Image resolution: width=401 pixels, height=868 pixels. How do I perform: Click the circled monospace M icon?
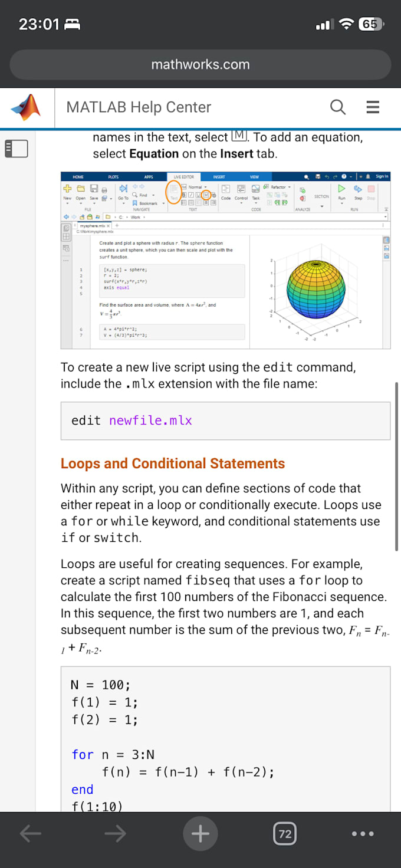(206, 195)
